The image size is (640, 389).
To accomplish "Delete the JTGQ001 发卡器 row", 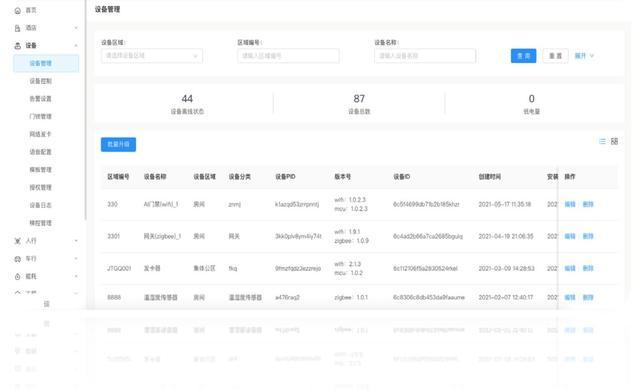I will pyautogui.click(x=588, y=268).
